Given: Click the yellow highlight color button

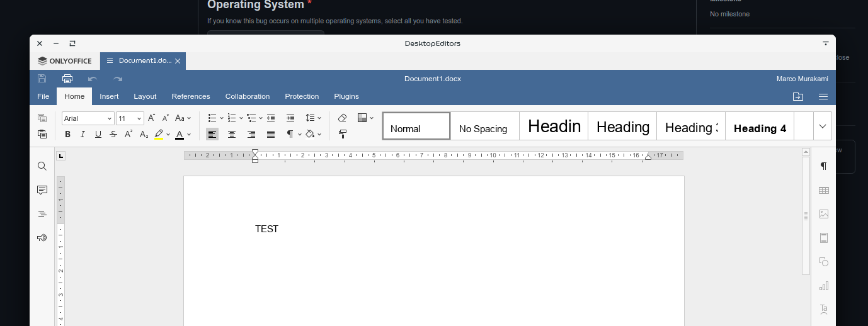Looking at the screenshot, I should click(159, 134).
